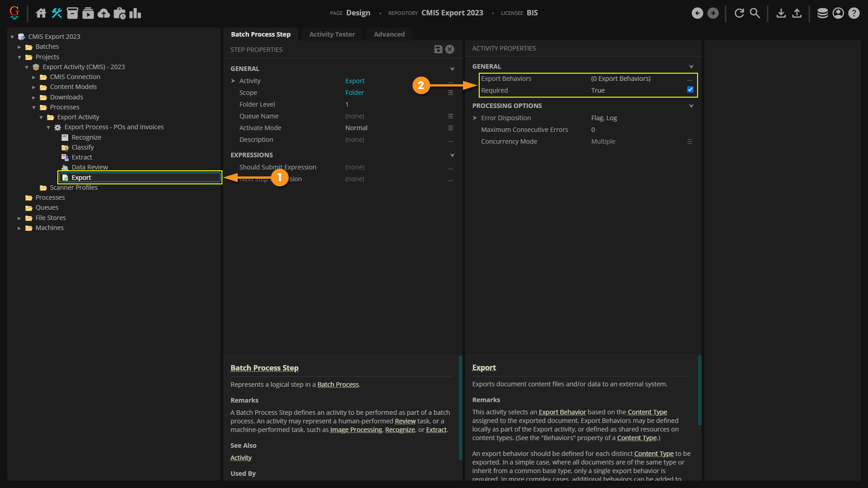Save step properties with the disk icon
Viewport: 868px width, 488px height.
click(438, 49)
